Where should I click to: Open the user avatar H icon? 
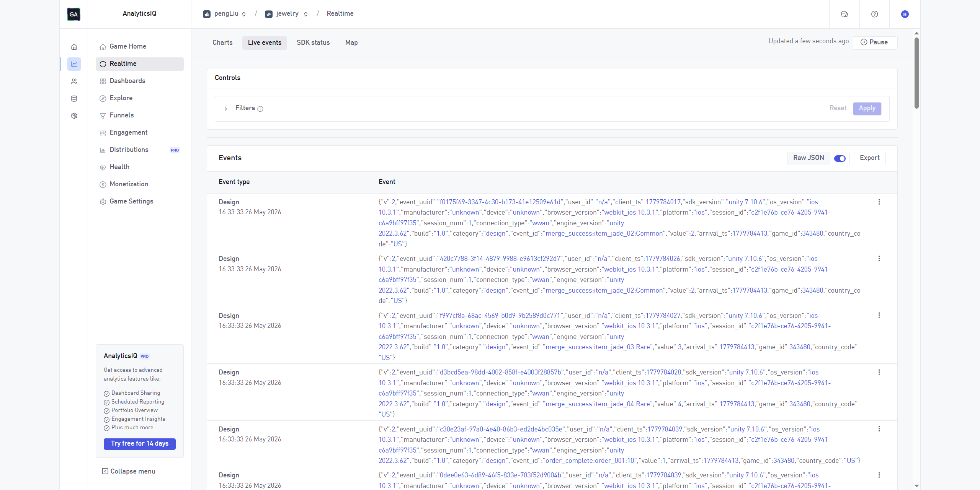(x=905, y=14)
